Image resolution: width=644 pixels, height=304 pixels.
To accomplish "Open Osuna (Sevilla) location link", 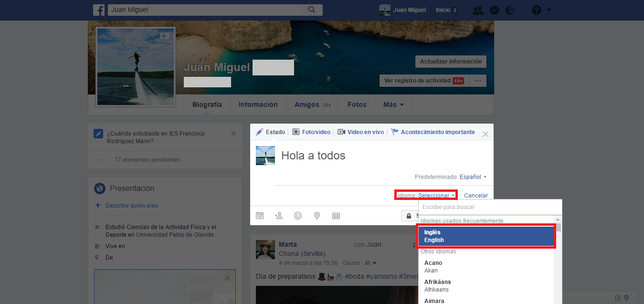I will pyautogui.click(x=303, y=253).
